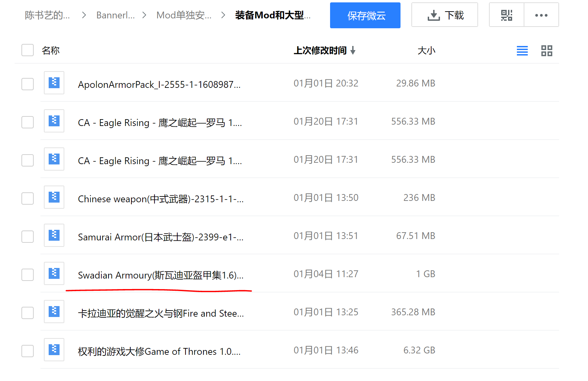Open Chinese weapon(中式武器) file
588x381 pixels.
[161, 199]
